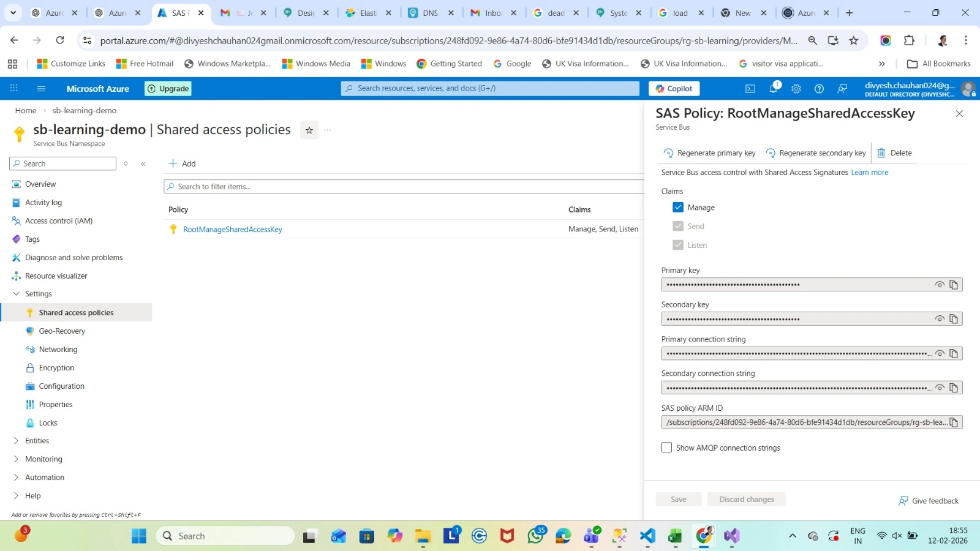980x551 pixels.
Task: Open Give feedback link
Action: (x=929, y=501)
